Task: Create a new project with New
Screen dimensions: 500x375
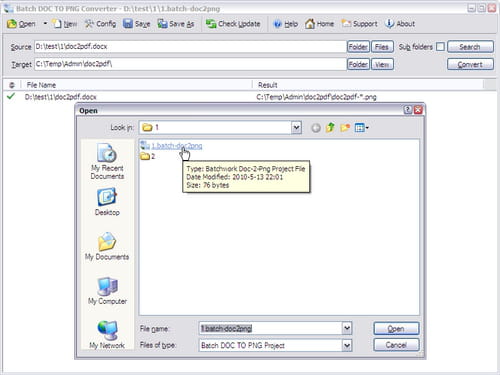Action: click(x=65, y=24)
